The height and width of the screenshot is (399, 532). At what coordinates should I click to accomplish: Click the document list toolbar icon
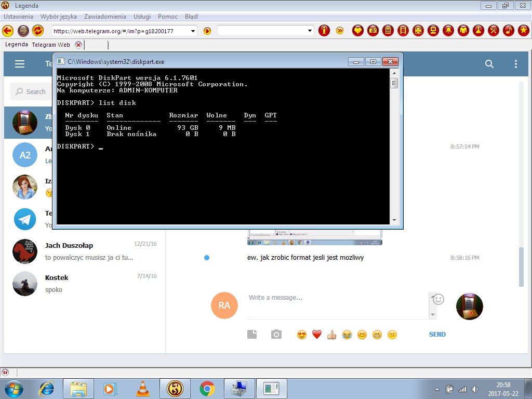[x=388, y=31]
